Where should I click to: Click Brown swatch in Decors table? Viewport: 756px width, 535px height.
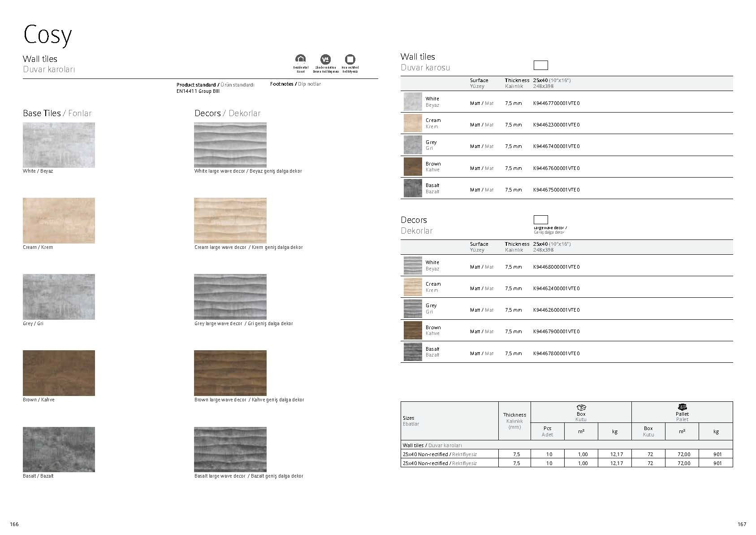click(x=413, y=331)
